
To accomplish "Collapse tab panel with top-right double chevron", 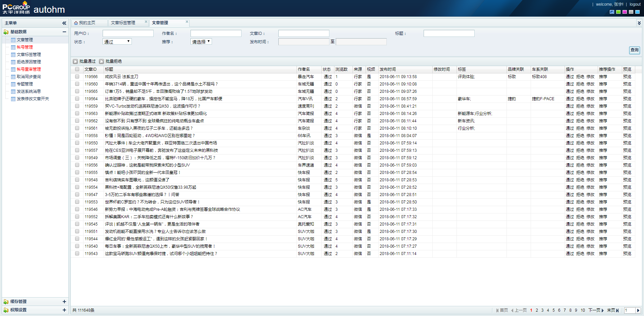I will 639,23.
